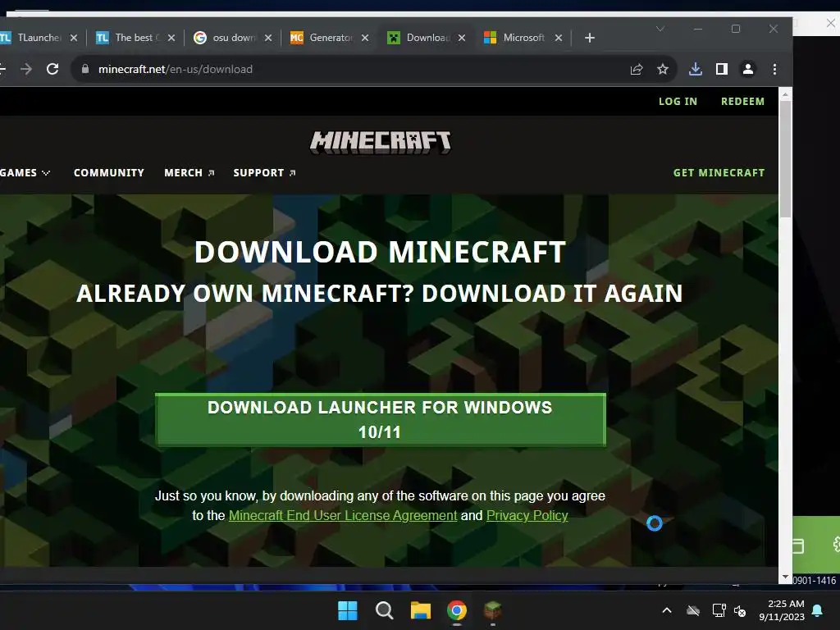The width and height of the screenshot is (840, 630).
Task: Open tab search chevron in title bar
Action: (660, 29)
